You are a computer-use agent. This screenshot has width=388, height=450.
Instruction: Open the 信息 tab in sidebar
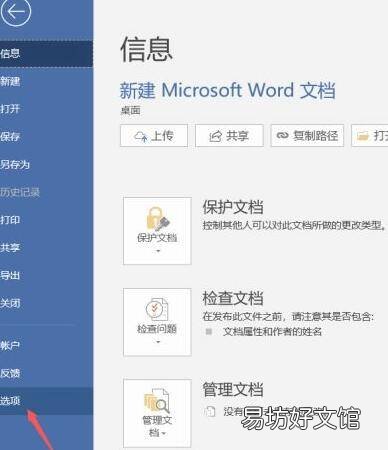pos(46,54)
